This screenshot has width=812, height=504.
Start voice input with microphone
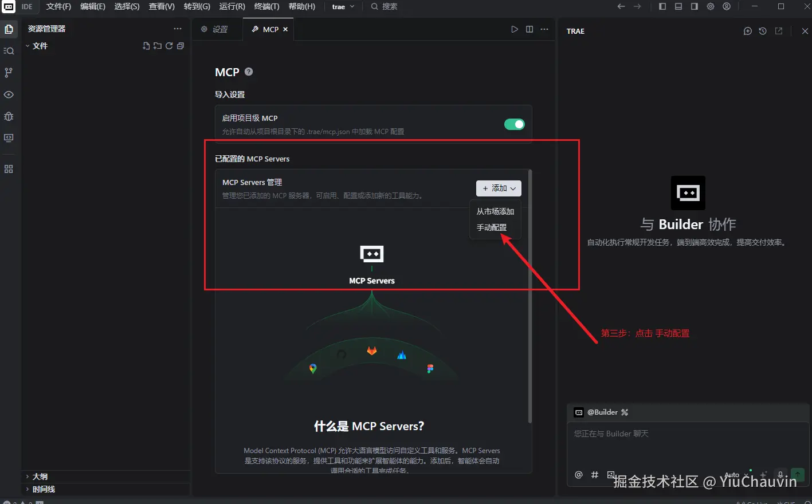pos(780,475)
